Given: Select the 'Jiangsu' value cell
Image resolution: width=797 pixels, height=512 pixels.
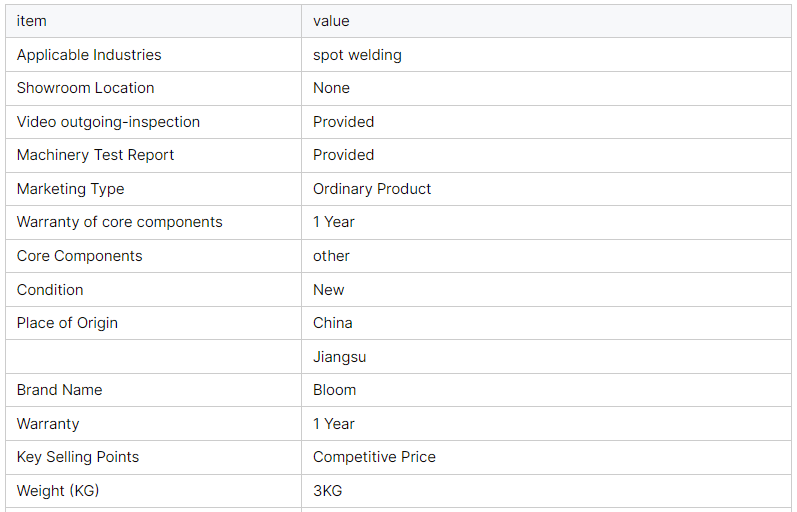Looking at the screenshot, I should [339, 357].
